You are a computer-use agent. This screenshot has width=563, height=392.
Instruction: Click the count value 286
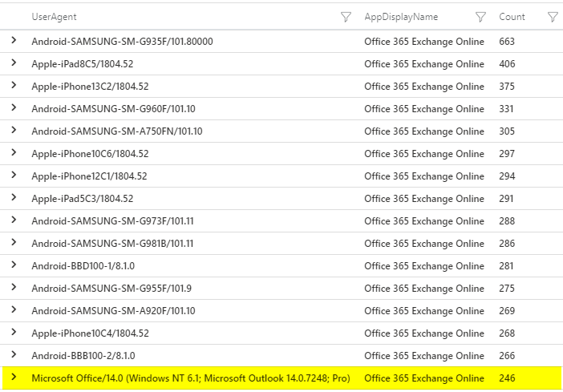pyautogui.click(x=507, y=244)
